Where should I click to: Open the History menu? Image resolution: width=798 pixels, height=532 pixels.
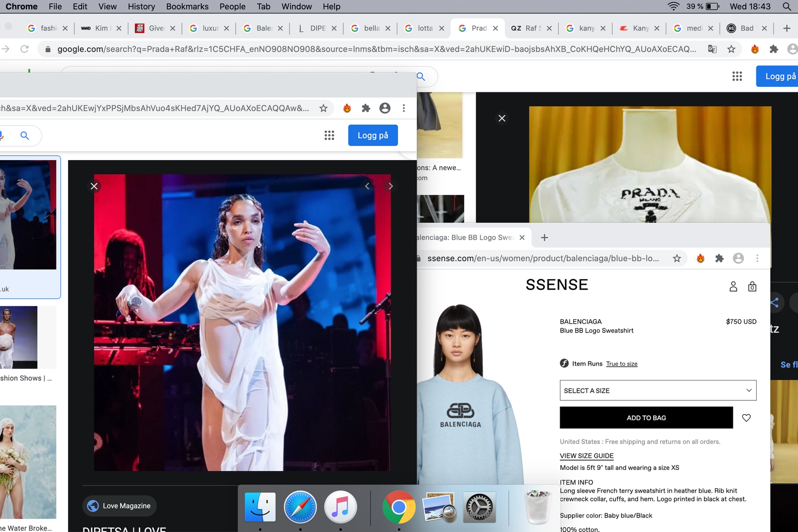click(141, 6)
